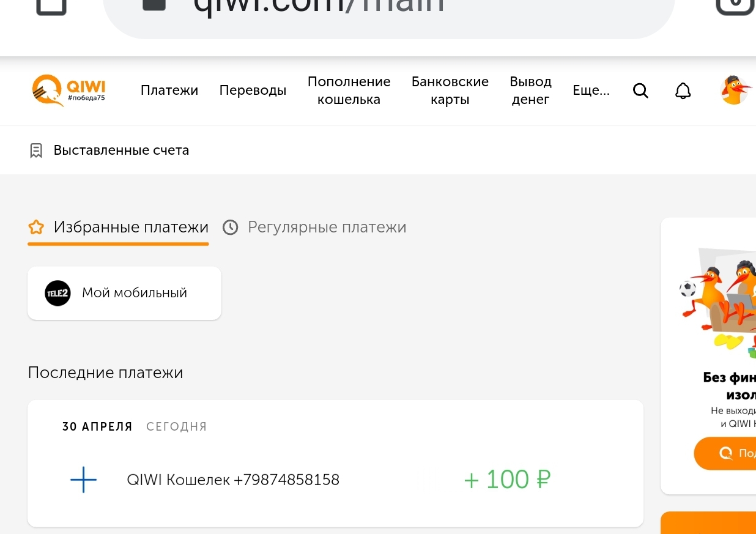Viewport: 756px width, 534px height.
Task: Click the browser address bar
Action: click(x=388, y=9)
